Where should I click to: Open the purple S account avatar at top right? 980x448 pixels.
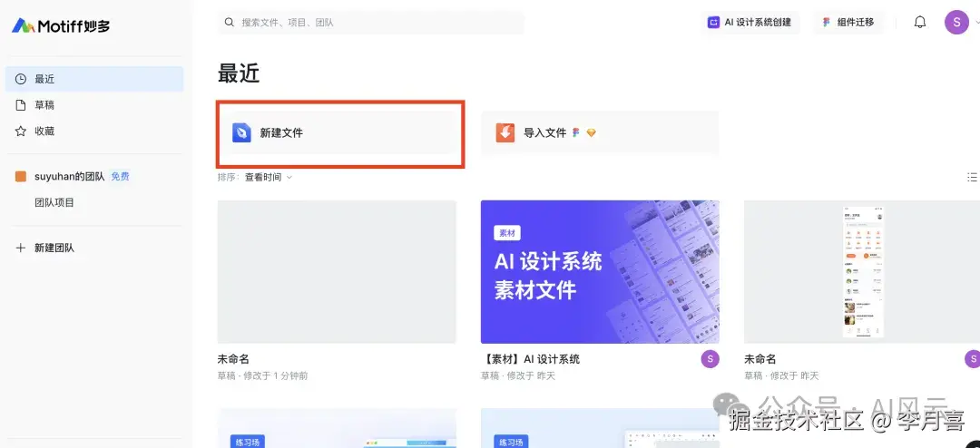pyautogui.click(x=956, y=23)
